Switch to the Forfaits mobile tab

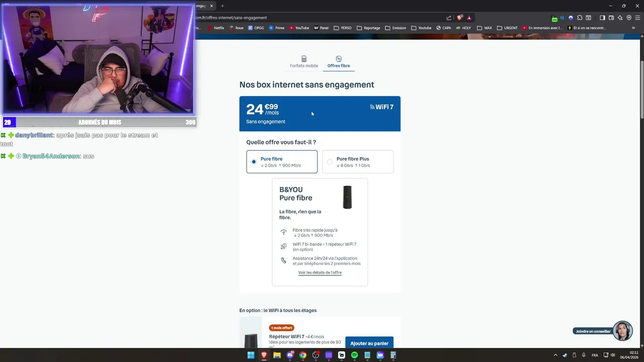click(304, 62)
